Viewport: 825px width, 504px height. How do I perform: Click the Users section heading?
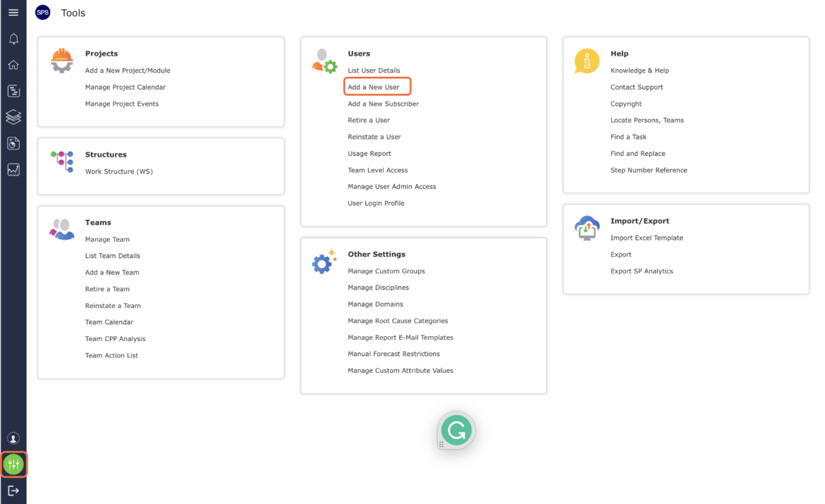tap(359, 54)
